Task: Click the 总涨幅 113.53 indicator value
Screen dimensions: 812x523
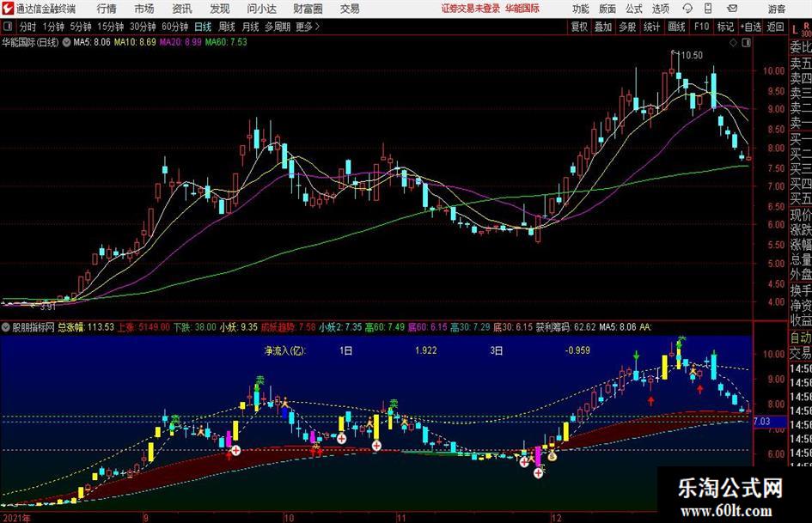Action: click(85, 326)
